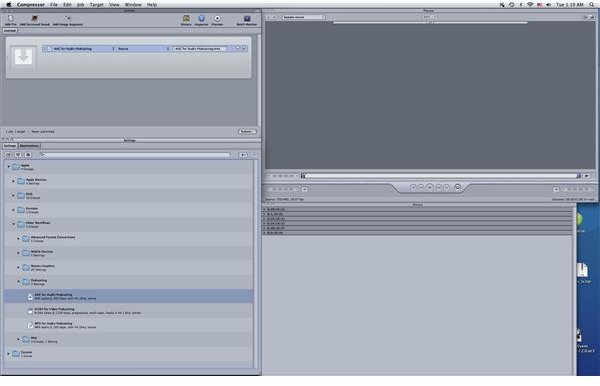Expand the Motion Graphics folder
Screen dimensions: 600x386
coord(18,267)
